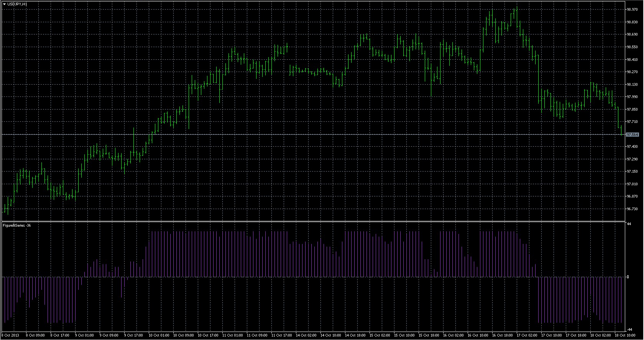The image size is (644, 340).
Task: Click the 98.550 price axis label
Action: pyautogui.click(x=632, y=47)
